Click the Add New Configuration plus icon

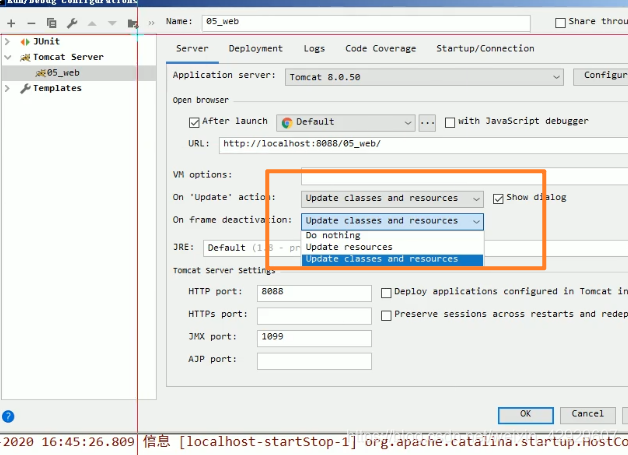click(x=11, y=23)
